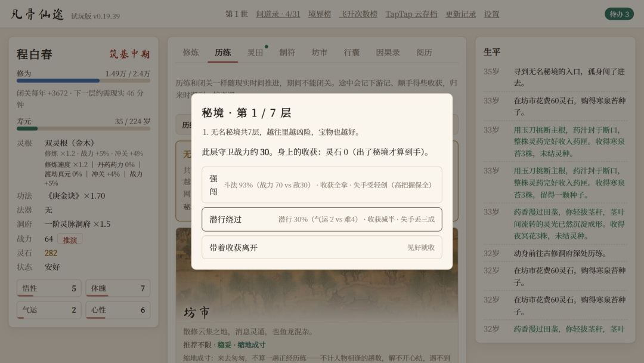Viewport: 644px width, 363px height.
Task: Click the 秘境 · 第 1 / 7 层 dialog title
Action: (246, 113)
